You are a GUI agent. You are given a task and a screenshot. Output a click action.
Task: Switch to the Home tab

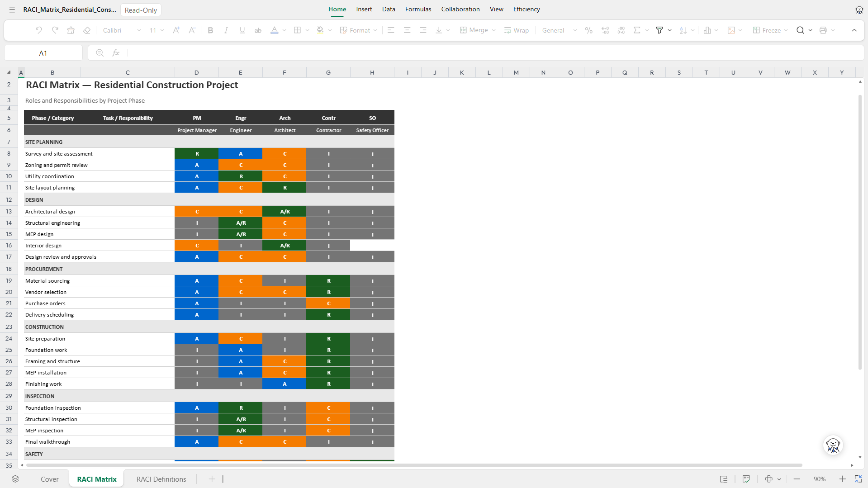(x=337, y=9)
